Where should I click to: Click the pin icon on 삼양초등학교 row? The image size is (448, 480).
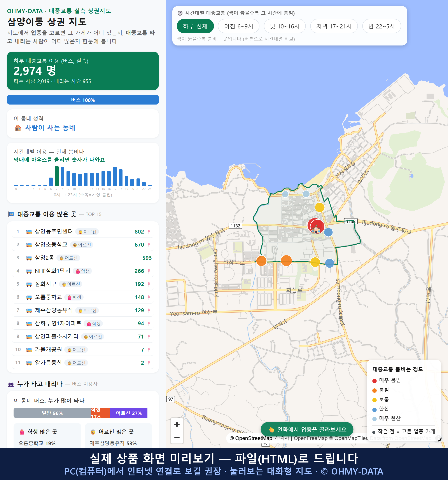(x=149, y=245)
